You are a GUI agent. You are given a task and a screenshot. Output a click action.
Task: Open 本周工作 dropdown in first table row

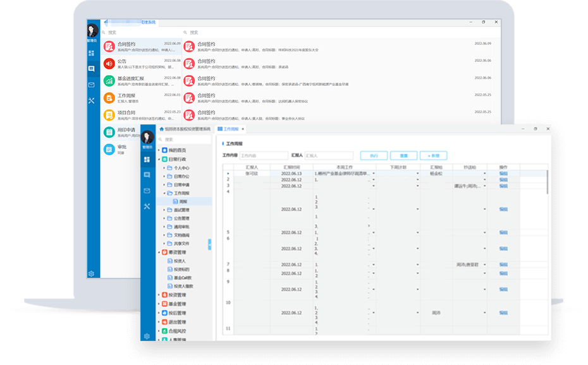(x=373, y=174)
